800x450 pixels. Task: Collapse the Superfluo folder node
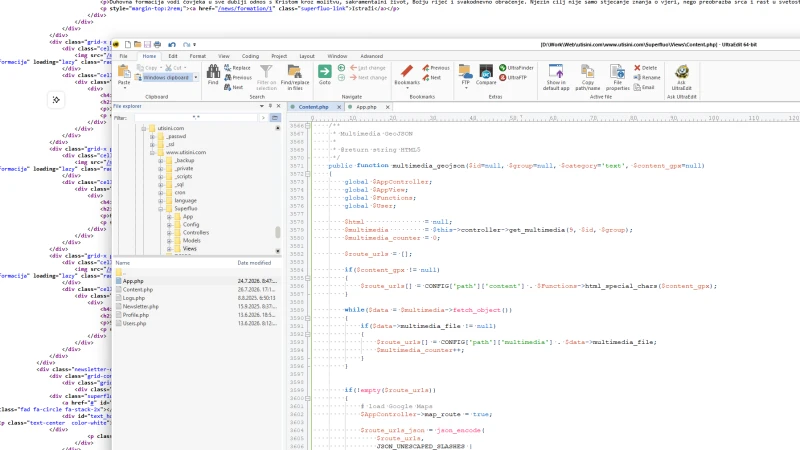click(x=161, y=209)
